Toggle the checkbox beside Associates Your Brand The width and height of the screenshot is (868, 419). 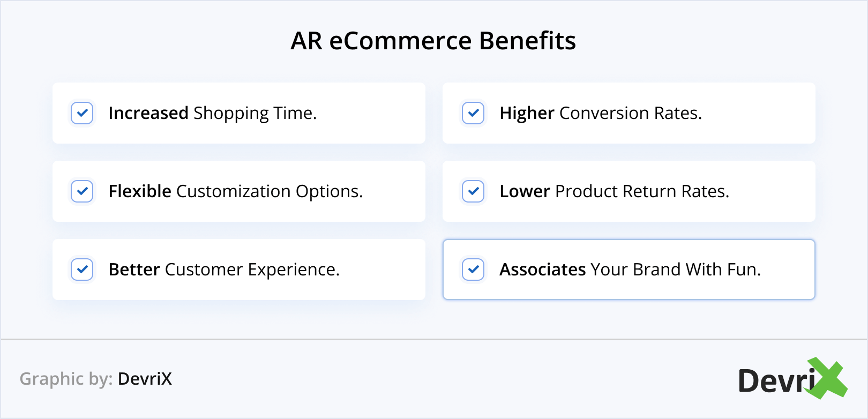pyautogui.click(x=473, y=270)
